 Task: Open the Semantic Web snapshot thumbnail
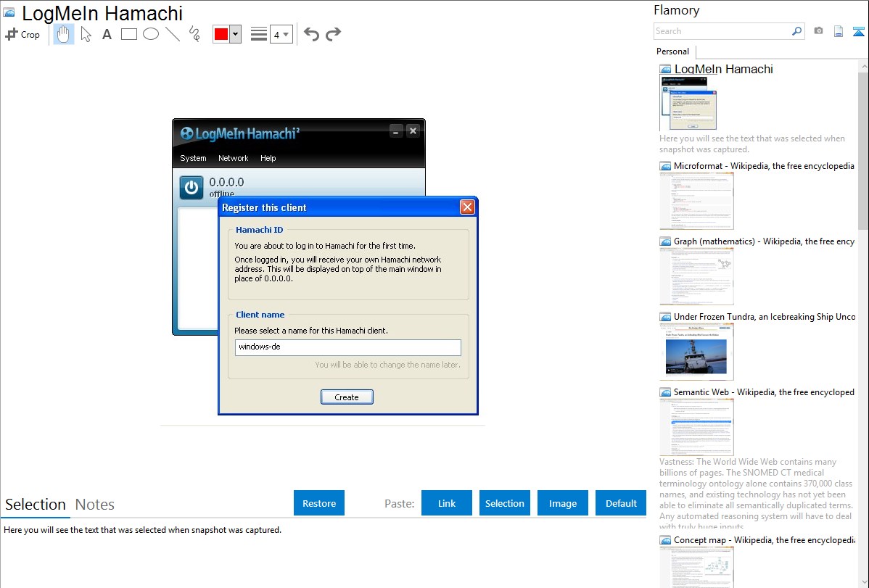click(696, 427)
